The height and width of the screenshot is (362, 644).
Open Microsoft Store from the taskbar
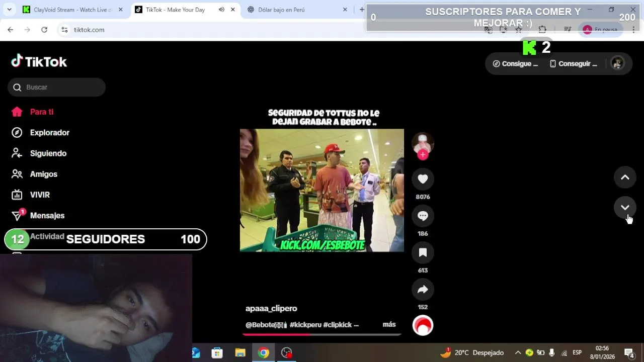click(x=217, y=352)
